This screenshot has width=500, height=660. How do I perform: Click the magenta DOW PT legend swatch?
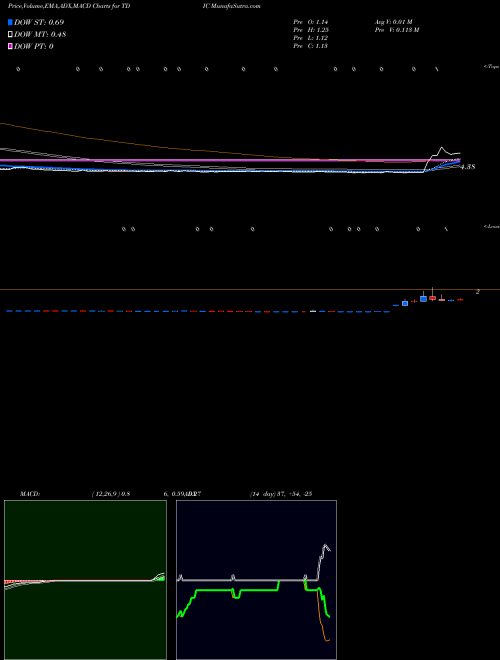click(10, 46)
